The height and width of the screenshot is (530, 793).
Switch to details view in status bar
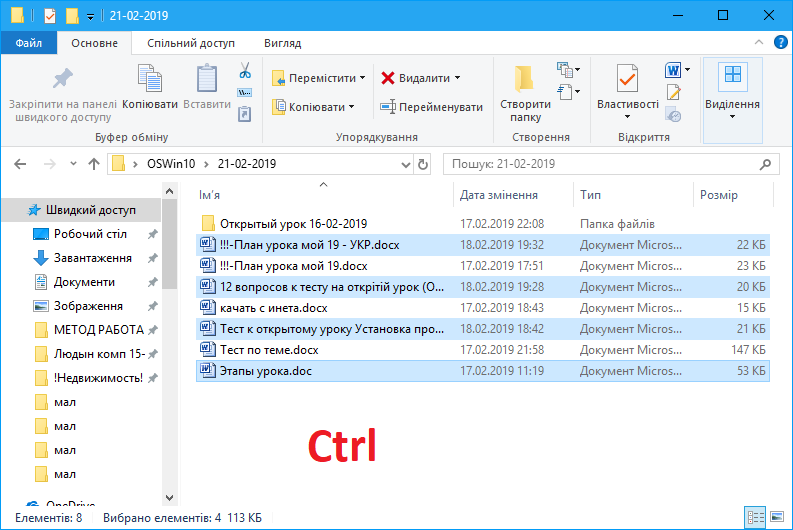756,517
